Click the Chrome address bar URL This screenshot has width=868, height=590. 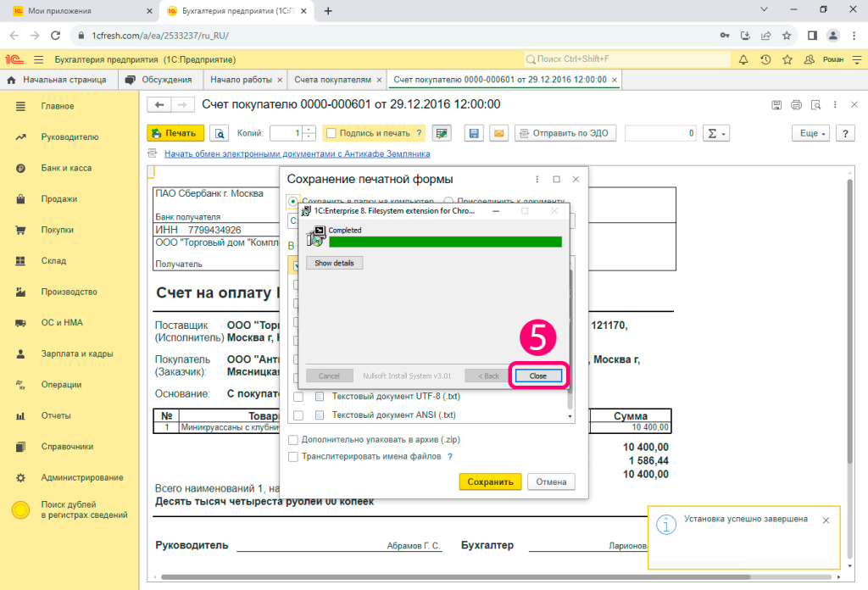point(160,36)
